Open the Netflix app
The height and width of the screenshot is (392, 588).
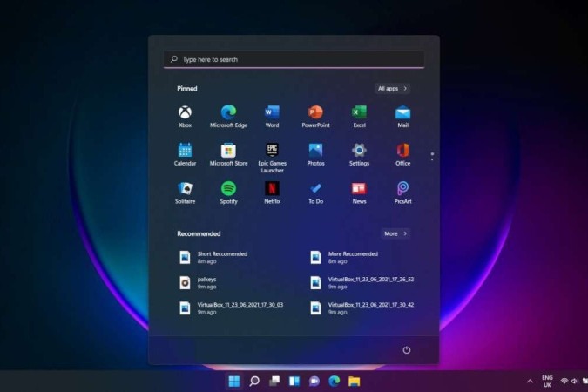tap(272, 188)
